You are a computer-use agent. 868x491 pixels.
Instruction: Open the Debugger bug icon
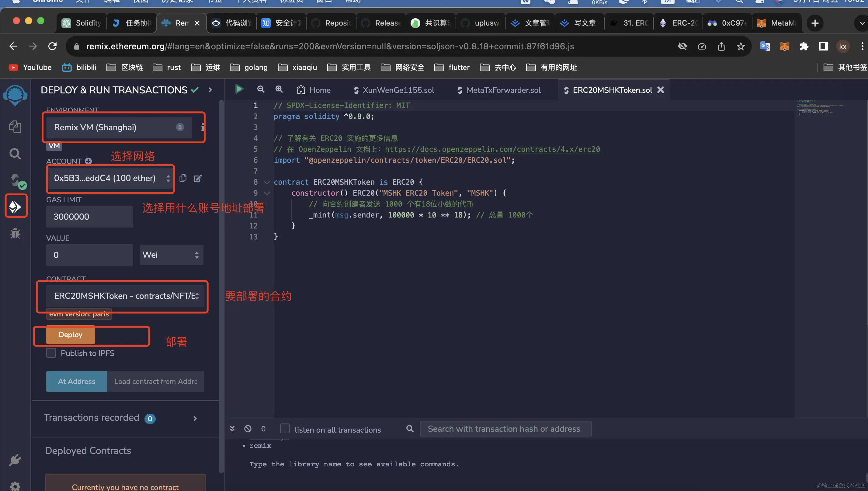[x=15, y=233]
